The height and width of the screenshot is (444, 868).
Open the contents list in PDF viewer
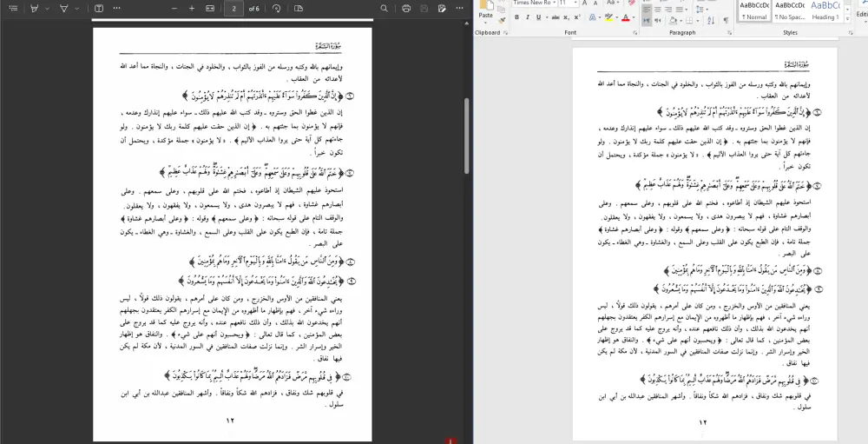point(13,9)
